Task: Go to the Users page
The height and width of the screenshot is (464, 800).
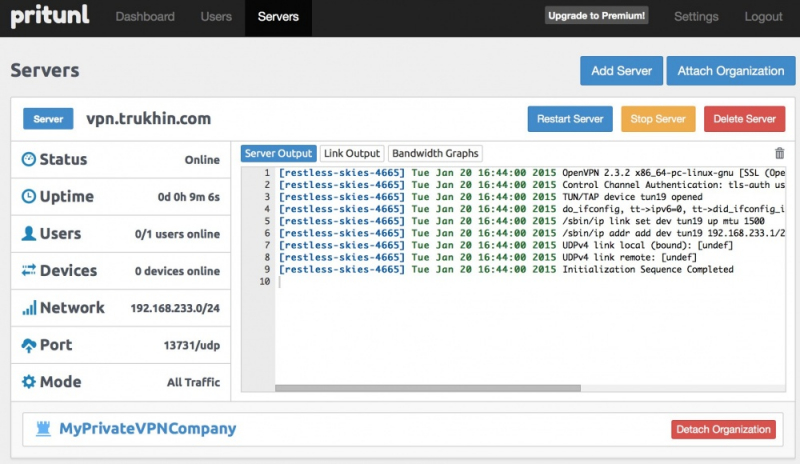Action: click(x=216, y=17)
